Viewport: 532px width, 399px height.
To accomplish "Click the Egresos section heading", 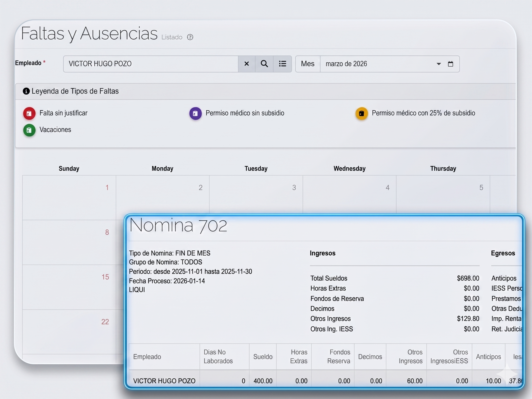I will click(503, 253).
